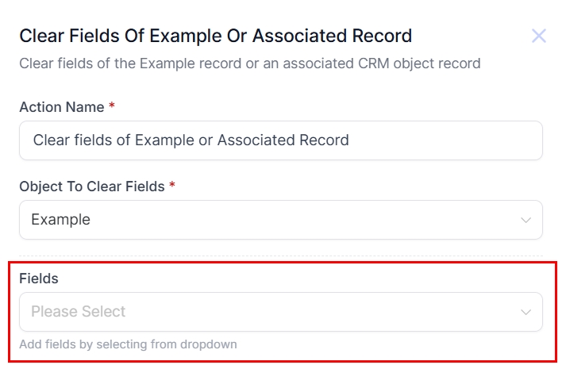Click the subtitle description under the title

click(x=249, y=63)
